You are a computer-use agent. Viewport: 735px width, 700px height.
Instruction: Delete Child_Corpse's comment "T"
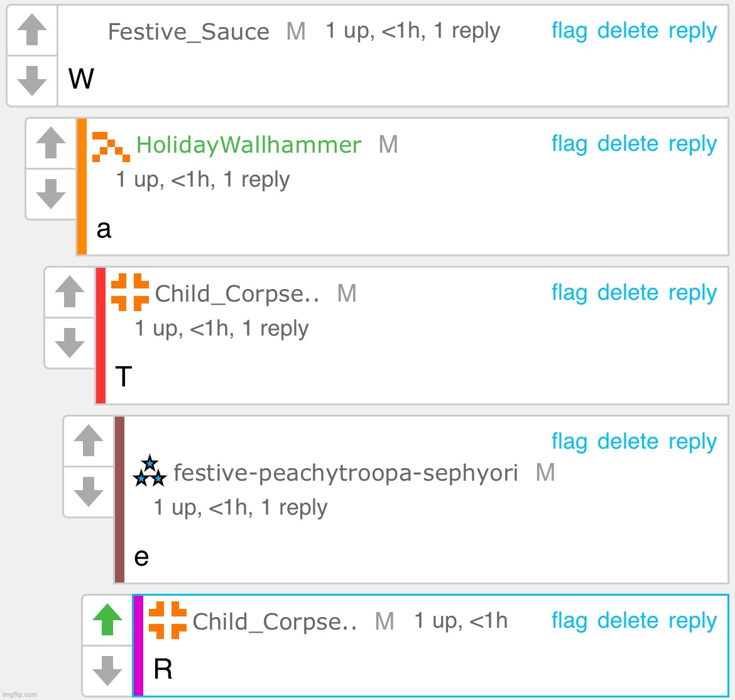coord(628,293)
